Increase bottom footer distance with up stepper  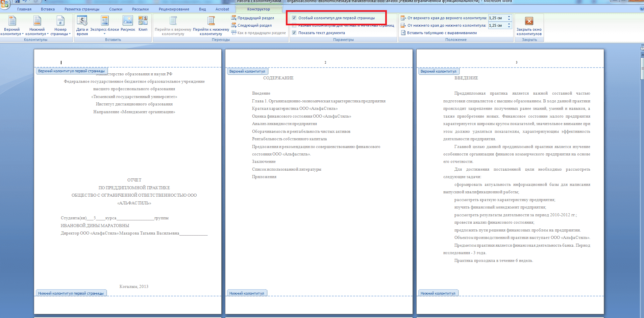click(509, 24)
